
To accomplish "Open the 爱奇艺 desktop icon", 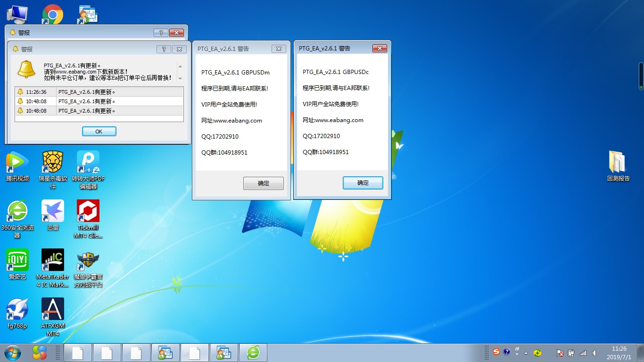I will (17, 264).
